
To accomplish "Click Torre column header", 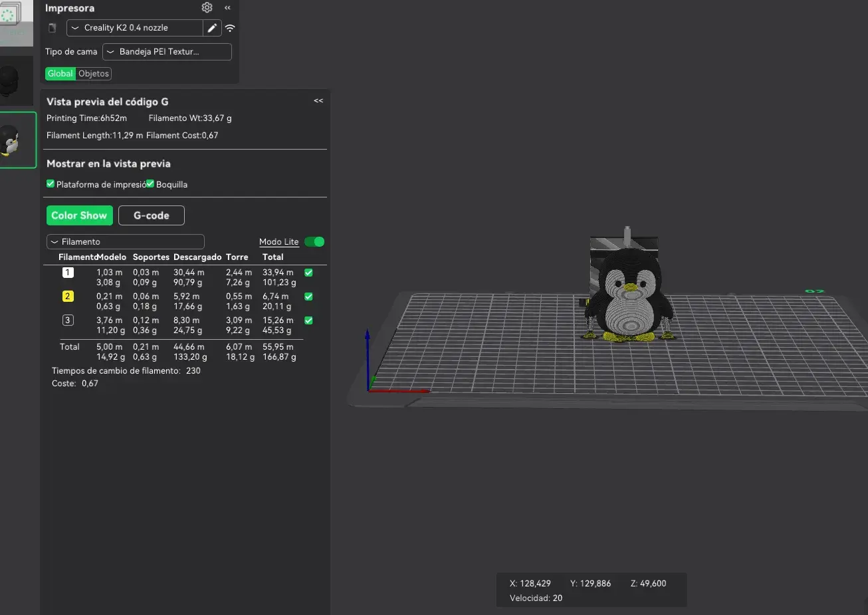I will pos(237,257).
